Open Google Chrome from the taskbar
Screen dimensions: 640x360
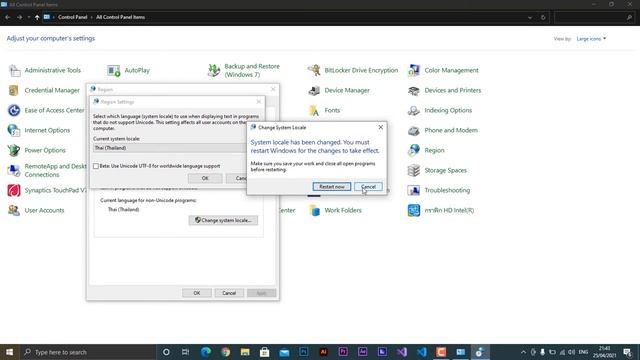(225, 352)
